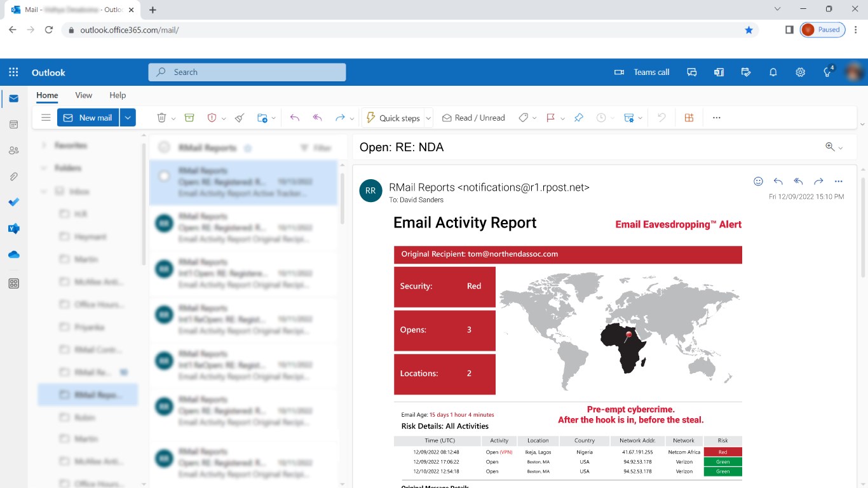Open Settings gear in the Outlook header
Viewport: 868px width, 488px height.
point(801,72)
